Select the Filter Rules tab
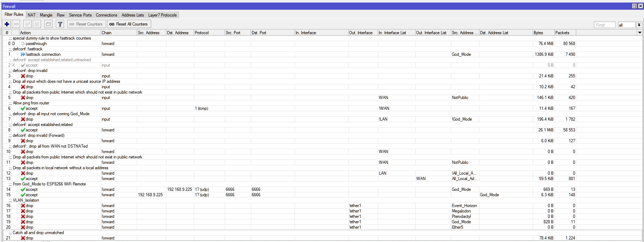Screen dimensions: 644x242 click(x=14, y=14)
